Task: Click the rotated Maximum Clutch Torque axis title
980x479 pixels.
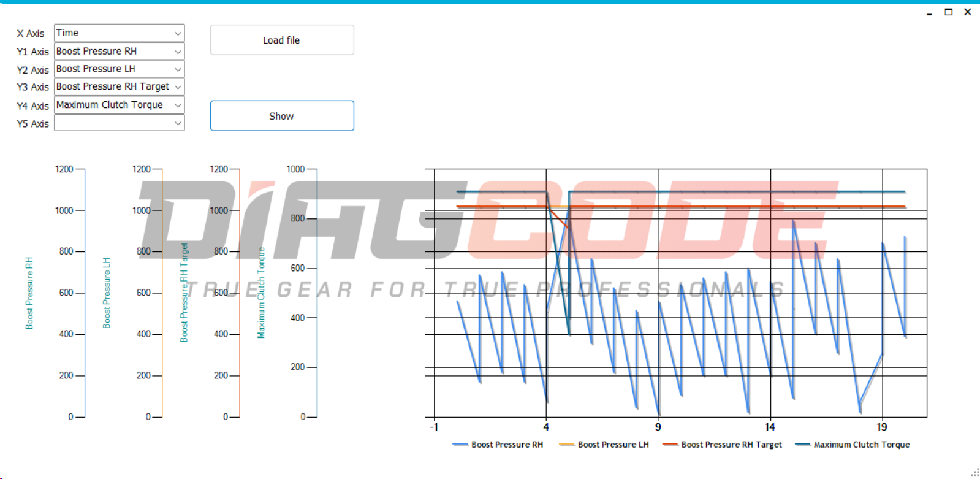Action: 261,293
